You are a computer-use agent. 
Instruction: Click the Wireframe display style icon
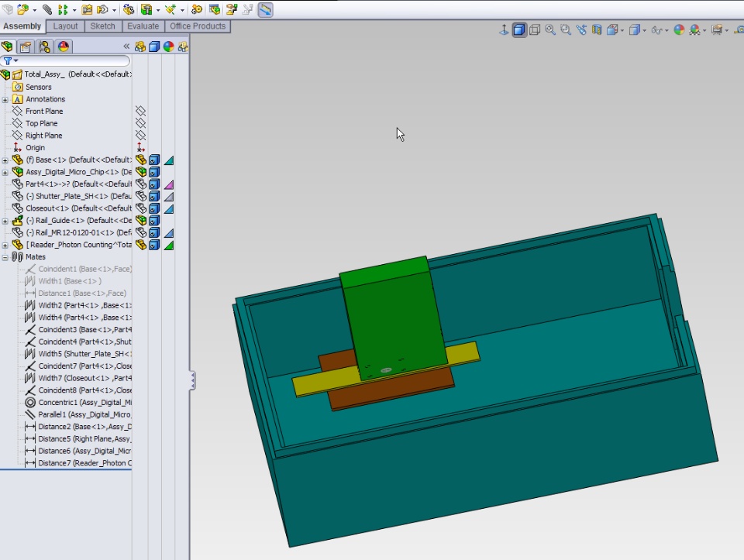tap(535, 30)
